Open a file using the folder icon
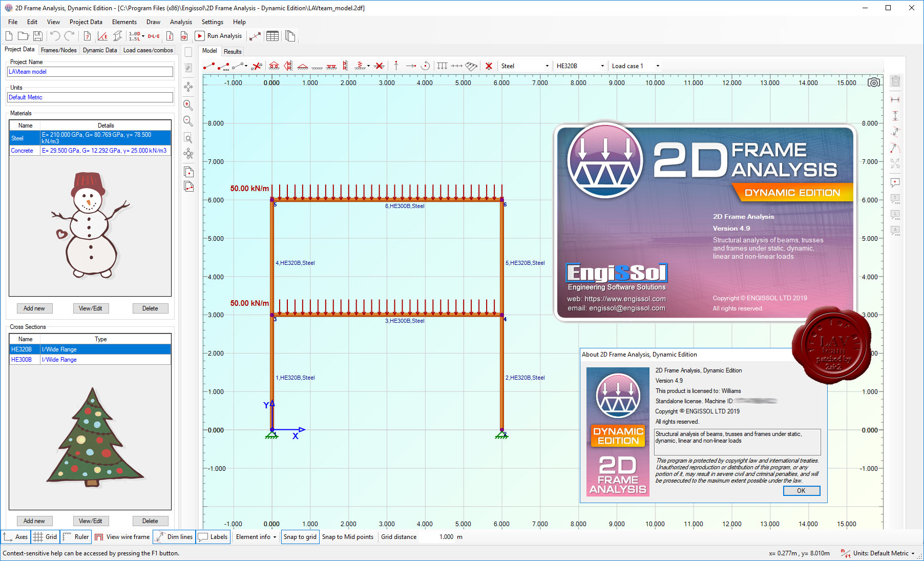 [23, 36]
